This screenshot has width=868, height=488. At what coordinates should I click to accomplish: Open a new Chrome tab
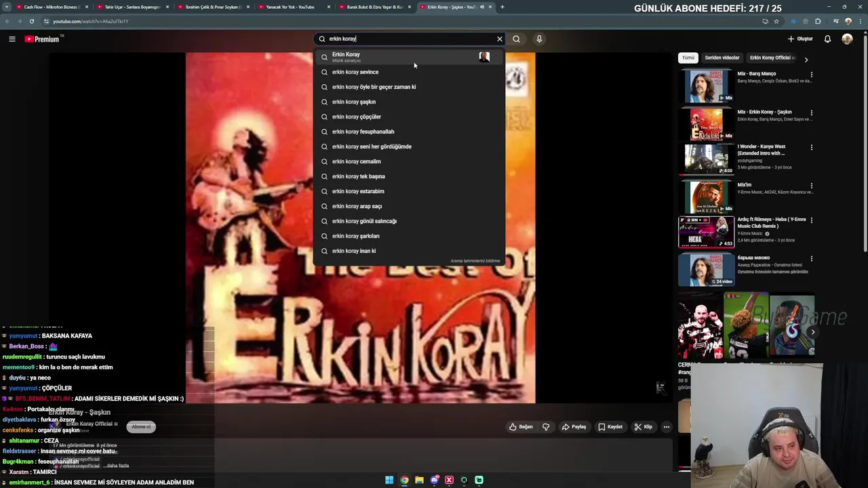pos(502,7)
